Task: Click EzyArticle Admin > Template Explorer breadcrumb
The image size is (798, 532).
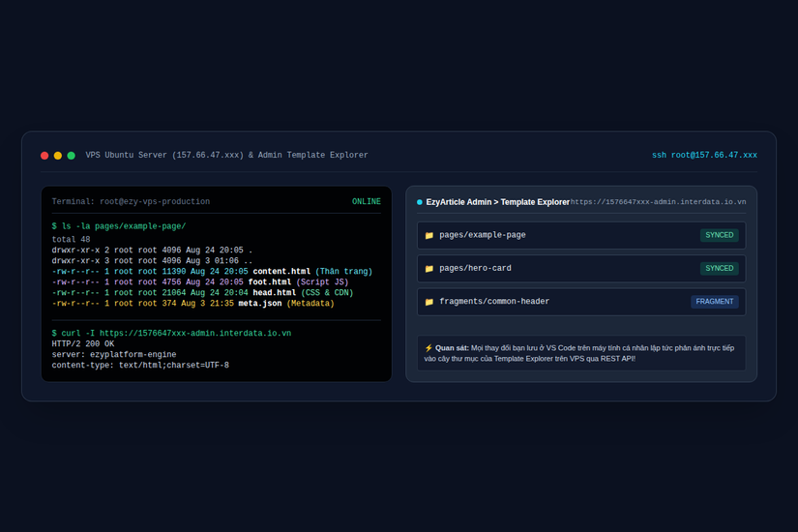Action: click(x=498, y=202)
